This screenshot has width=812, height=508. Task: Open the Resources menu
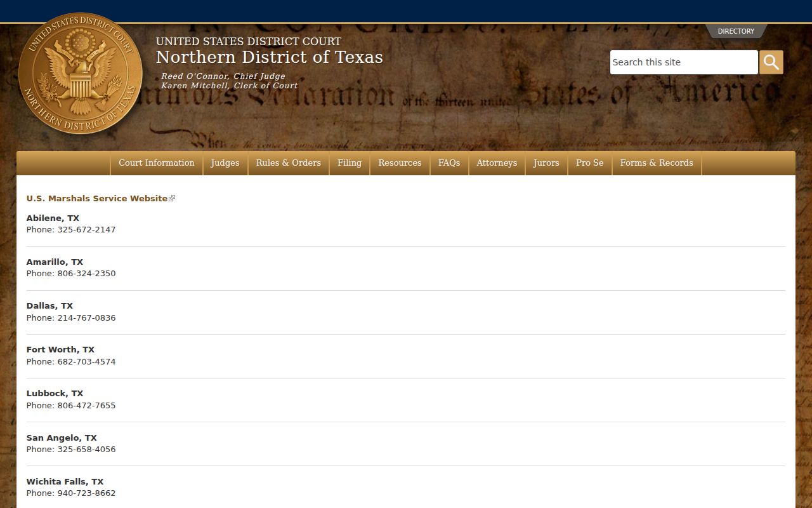coord(400,163)
